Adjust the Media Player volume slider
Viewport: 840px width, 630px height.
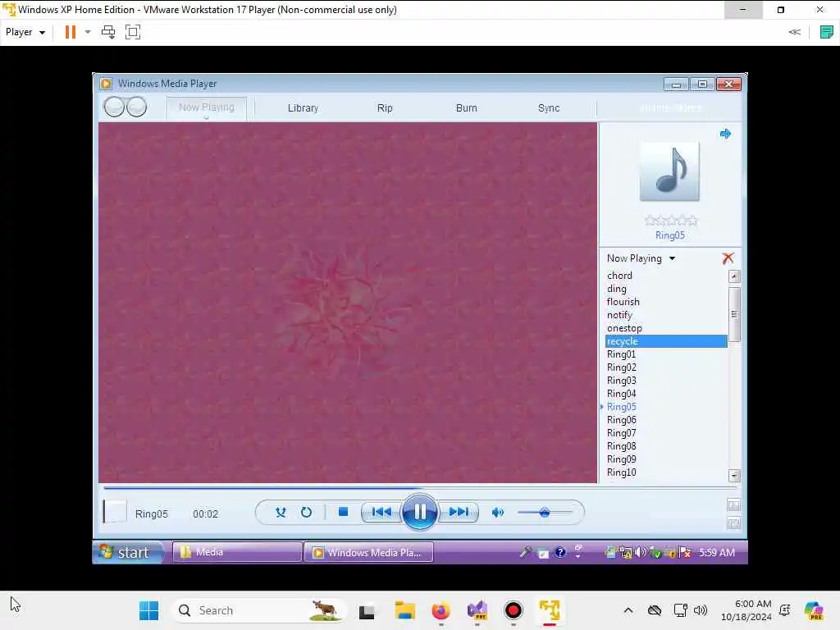545,513
